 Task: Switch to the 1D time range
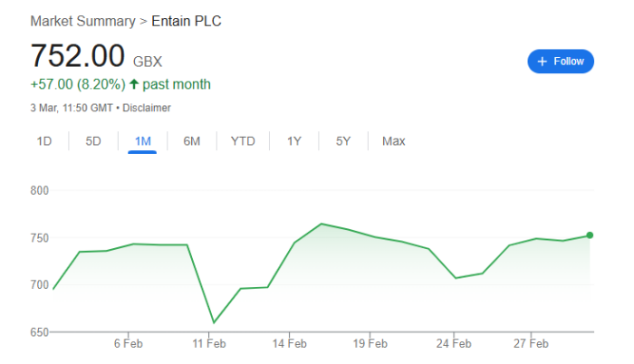[x=44, y=141]
